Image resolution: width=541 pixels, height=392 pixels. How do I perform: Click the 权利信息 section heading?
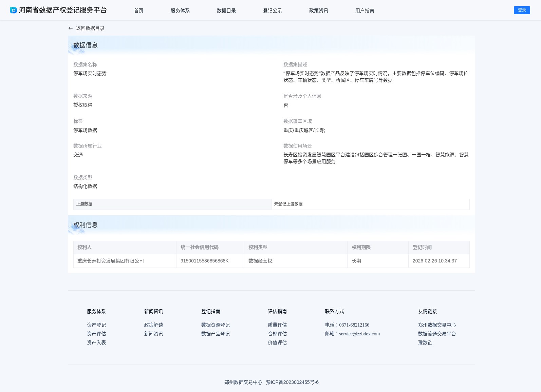pos(86,225)
